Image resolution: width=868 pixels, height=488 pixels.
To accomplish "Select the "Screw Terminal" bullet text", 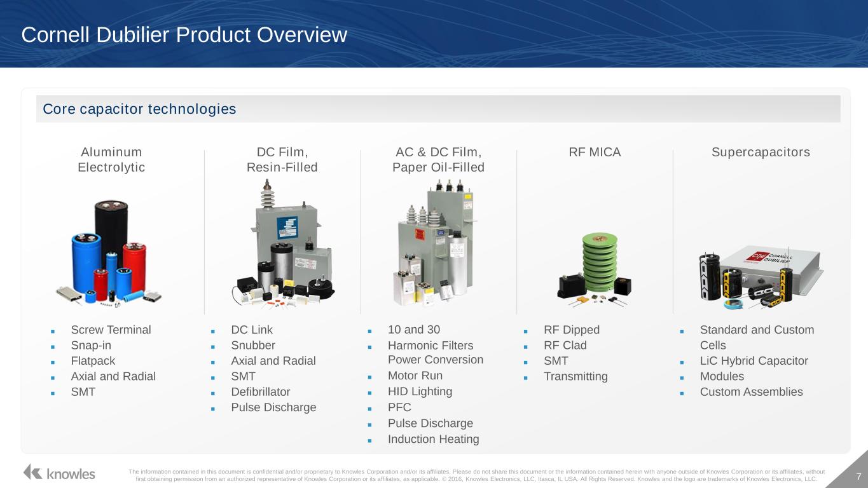I will pos(111,330).
